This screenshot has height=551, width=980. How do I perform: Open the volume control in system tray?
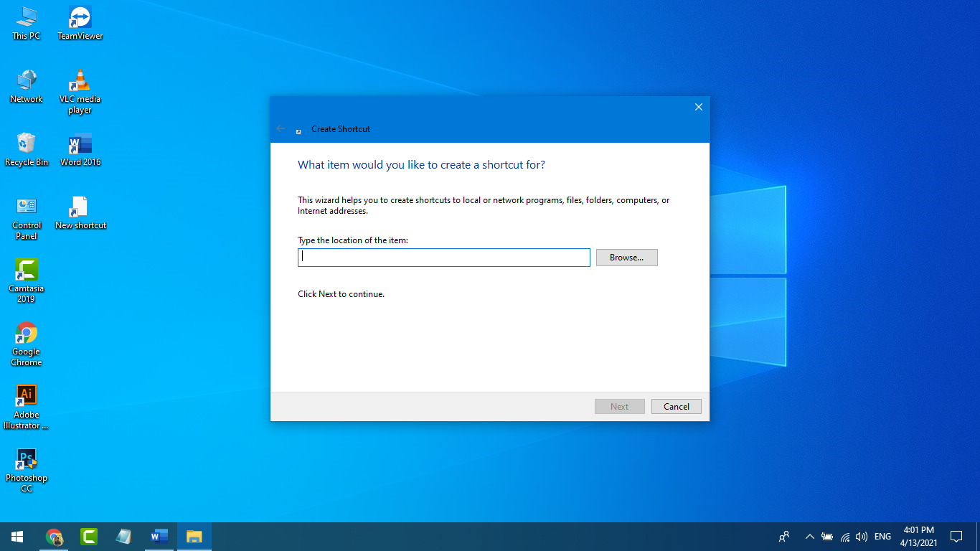pos(862,537)
